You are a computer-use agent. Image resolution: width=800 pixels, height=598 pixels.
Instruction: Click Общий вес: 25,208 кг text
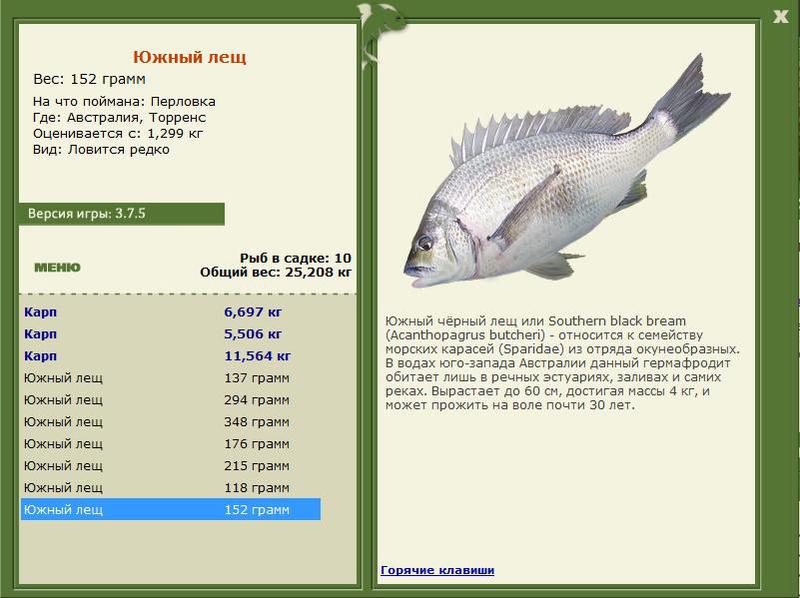(x=276, y=272)
